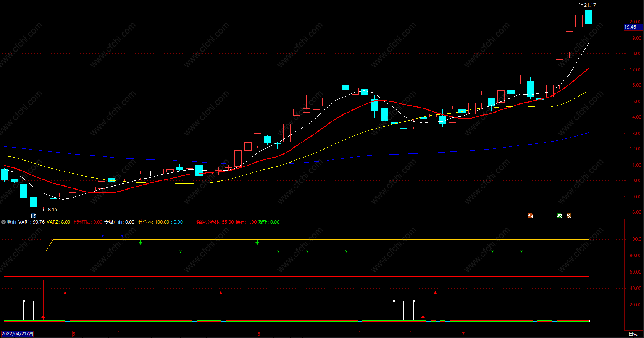Click the 持有: 1.00 readout

pos(246,222)
